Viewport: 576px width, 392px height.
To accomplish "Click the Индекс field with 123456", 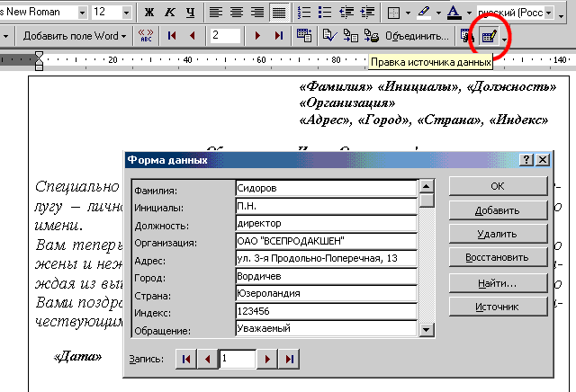I will [326, 311].
